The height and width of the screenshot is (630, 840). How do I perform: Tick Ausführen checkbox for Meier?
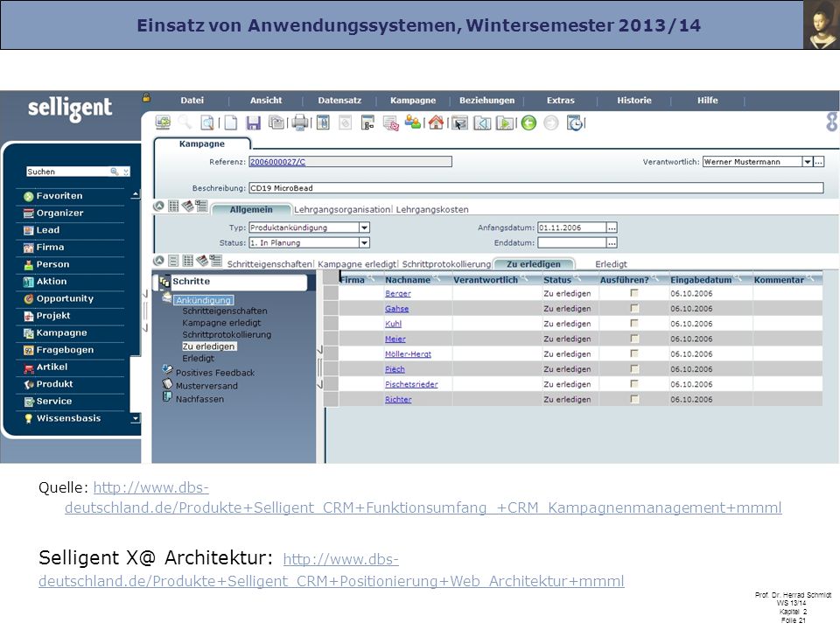click(634, 339)
